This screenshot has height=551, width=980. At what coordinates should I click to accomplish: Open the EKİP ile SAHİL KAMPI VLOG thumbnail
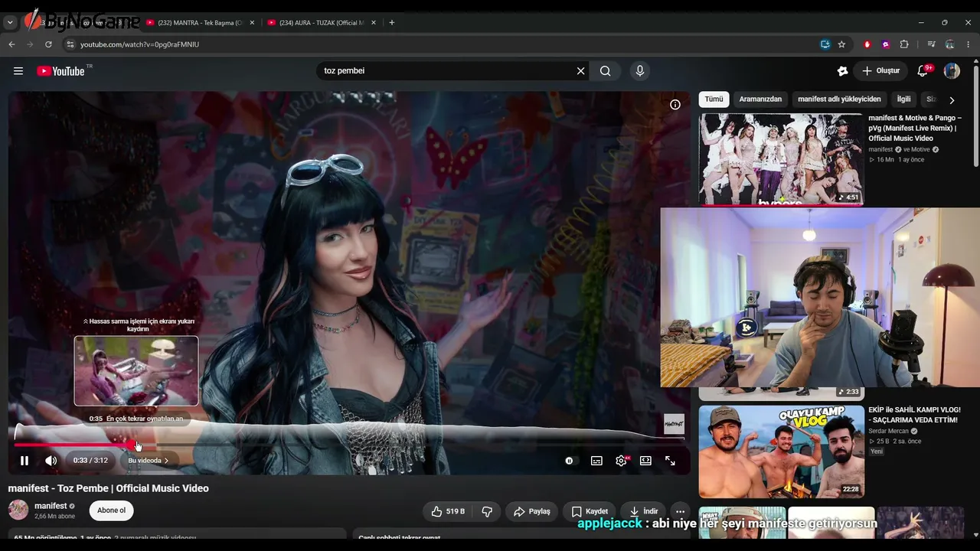pos(781,452)
